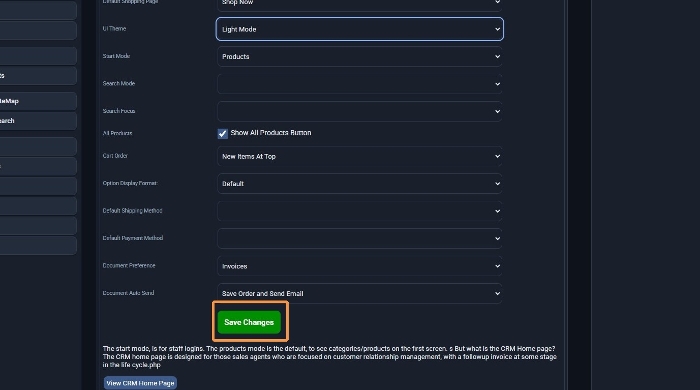700x390 pixels.
Task: Open the Shop Now shopping page dropdown
Action: point(359,4)
